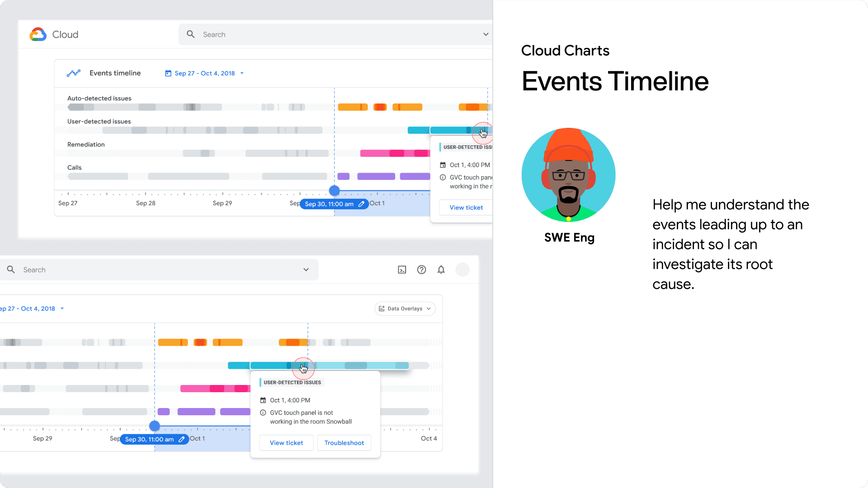Click the Google Cloud logo icon
This screenshot has width=868, height=488.
(38, 34)
